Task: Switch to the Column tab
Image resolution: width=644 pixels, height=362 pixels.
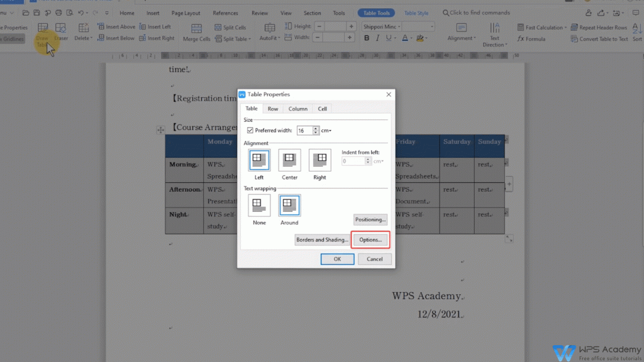Action: click(297, 109)
